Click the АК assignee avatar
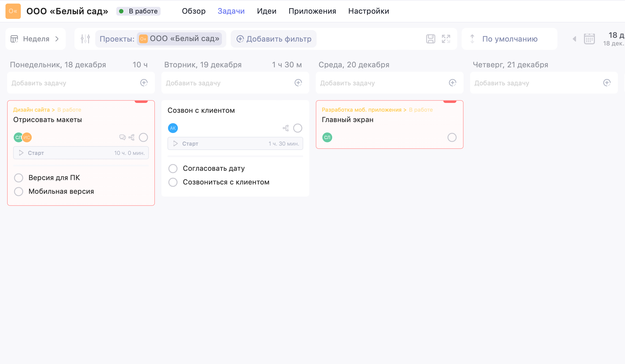The image size is (625, 364). point(173,128)
